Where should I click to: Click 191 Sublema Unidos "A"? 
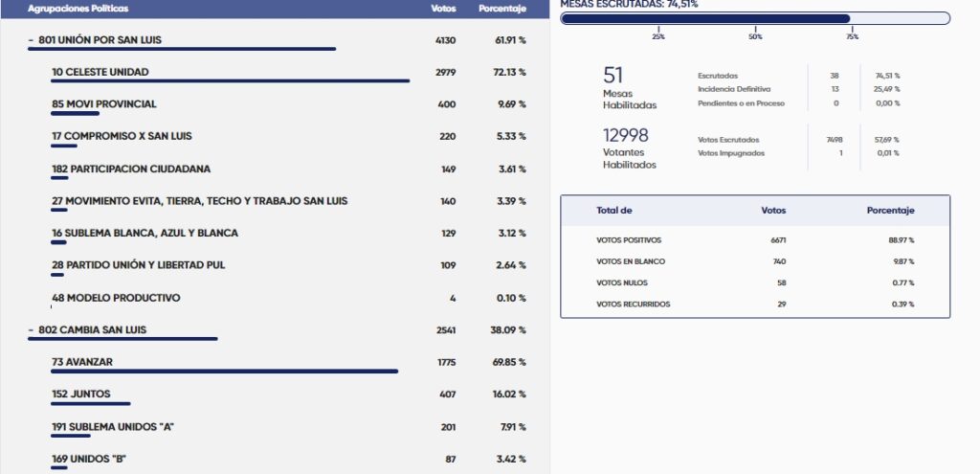coord(112,426)
